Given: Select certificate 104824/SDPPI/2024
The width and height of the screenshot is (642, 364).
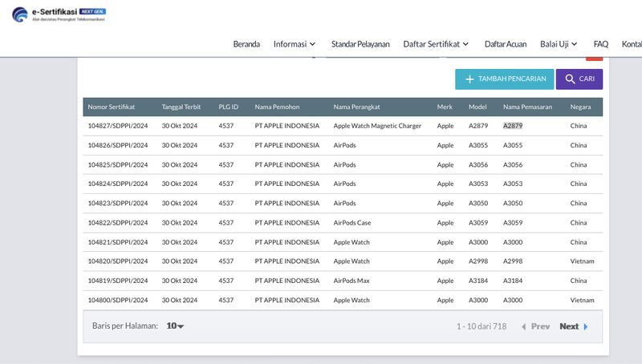Looking at the screenshot, I should pyautogui.click(x=118, y=184).
